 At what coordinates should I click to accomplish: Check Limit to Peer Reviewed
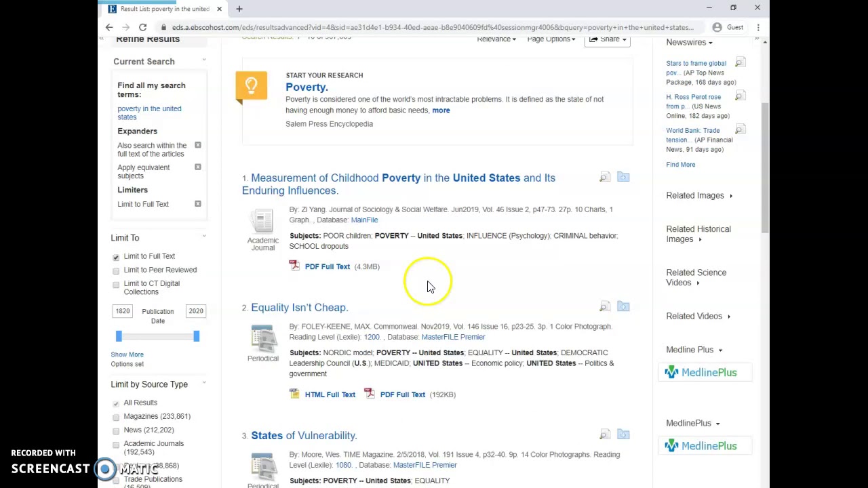[116, 270]
